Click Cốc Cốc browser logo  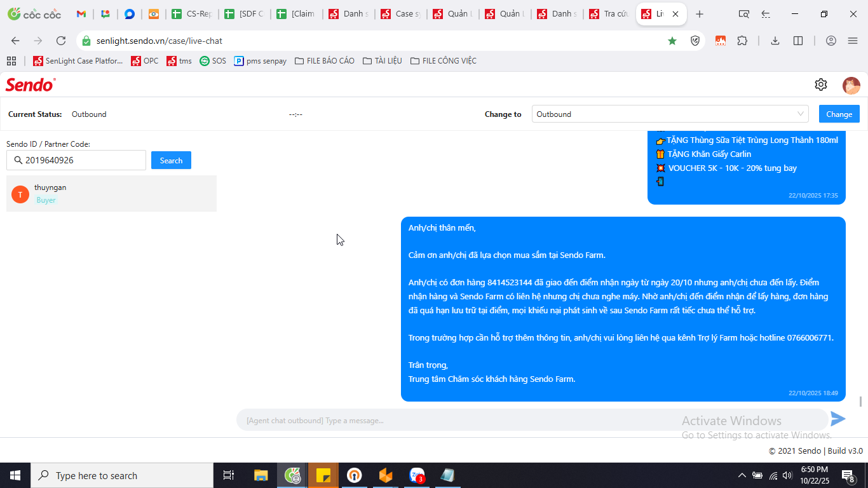(x=34, y=14)
